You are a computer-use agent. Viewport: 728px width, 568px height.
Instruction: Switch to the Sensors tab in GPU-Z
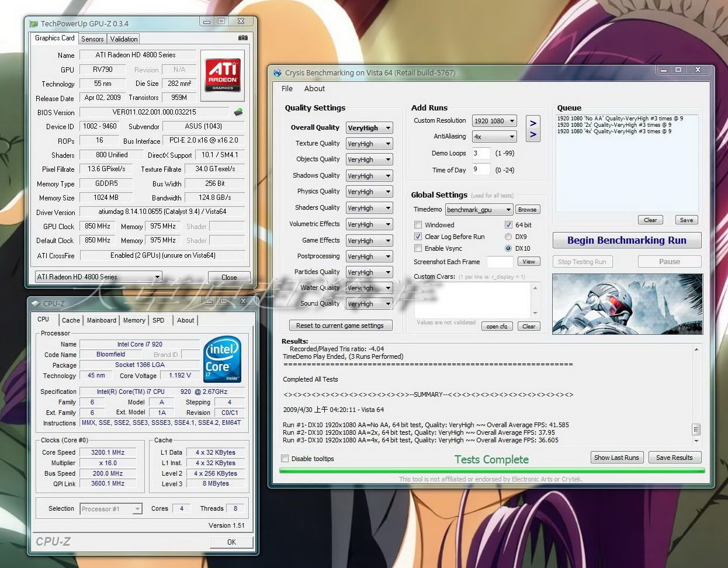(x=92, y=39)
